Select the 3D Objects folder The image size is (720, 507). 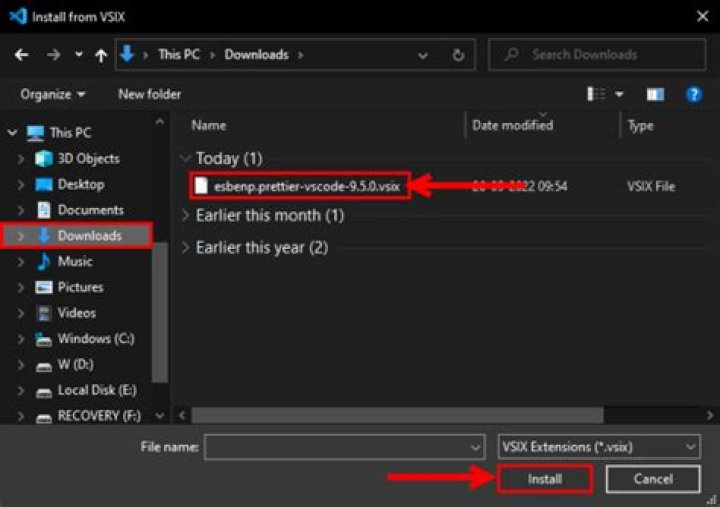coord(88,159)
